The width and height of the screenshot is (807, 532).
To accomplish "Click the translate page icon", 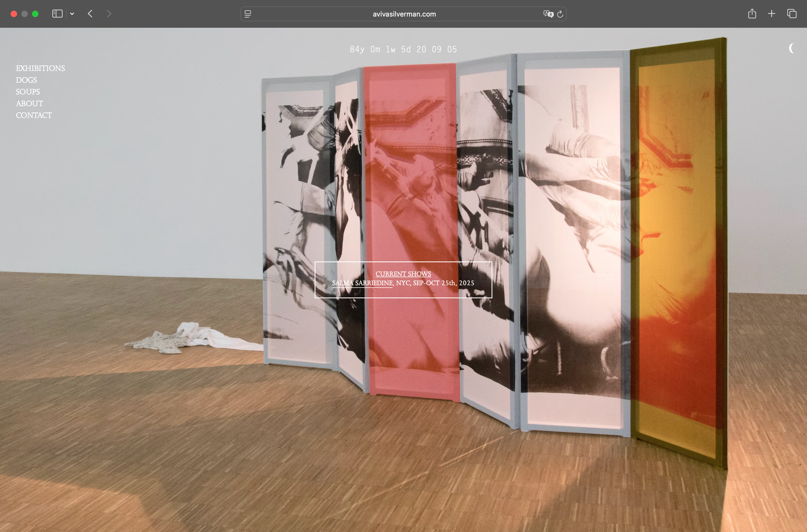I will [x=548, y=14].
